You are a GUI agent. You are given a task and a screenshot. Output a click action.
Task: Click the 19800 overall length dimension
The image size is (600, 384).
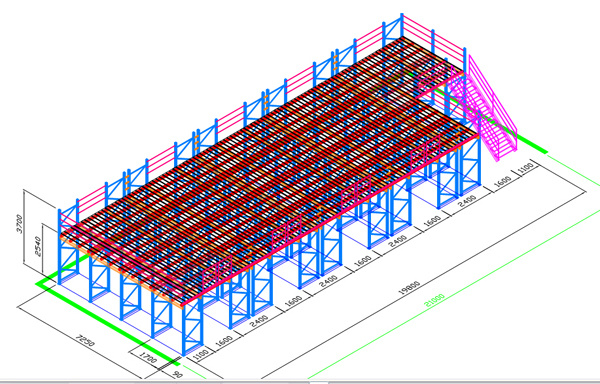(x=409, y=288)
